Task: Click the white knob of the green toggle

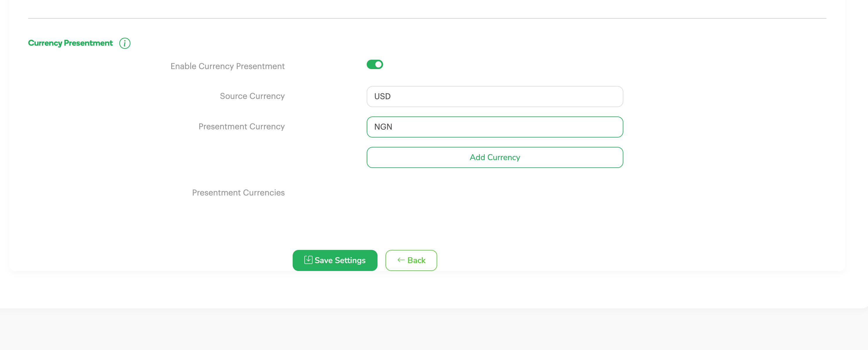Action: [x=378, y=64]
